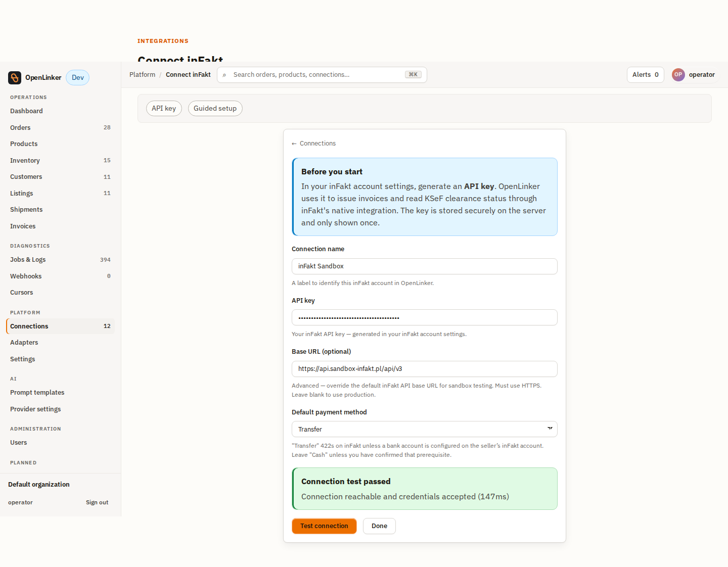This screenshot has width=728, height=567.
Task: Open Provider settings
Action: (61, 409)
